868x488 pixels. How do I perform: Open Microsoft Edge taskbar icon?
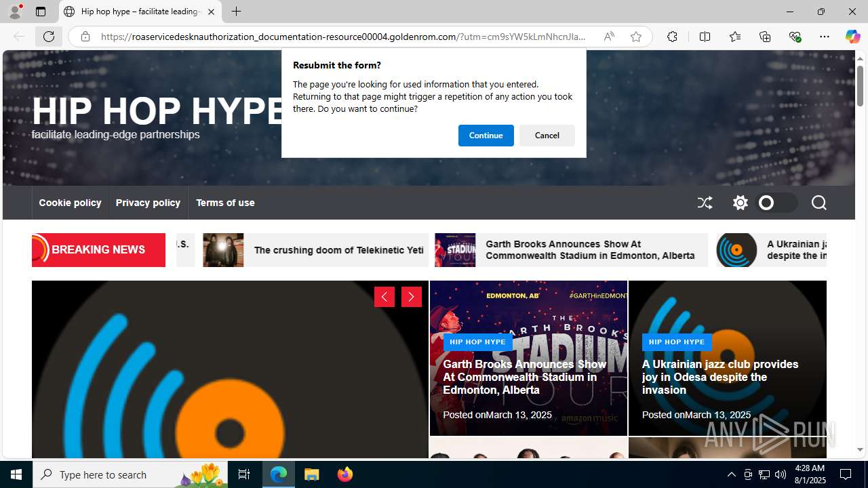pyautogui.click(x=279, y=474)
